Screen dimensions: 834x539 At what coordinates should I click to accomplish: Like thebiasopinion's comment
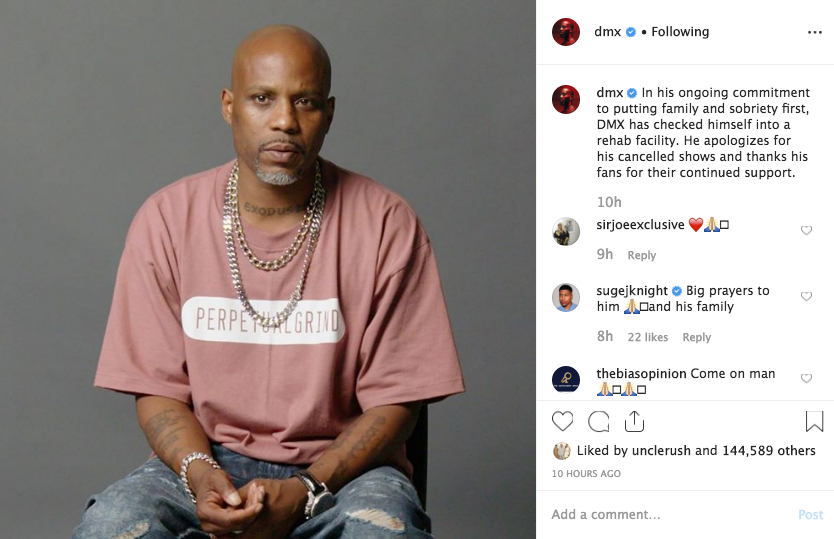(806, 378)
